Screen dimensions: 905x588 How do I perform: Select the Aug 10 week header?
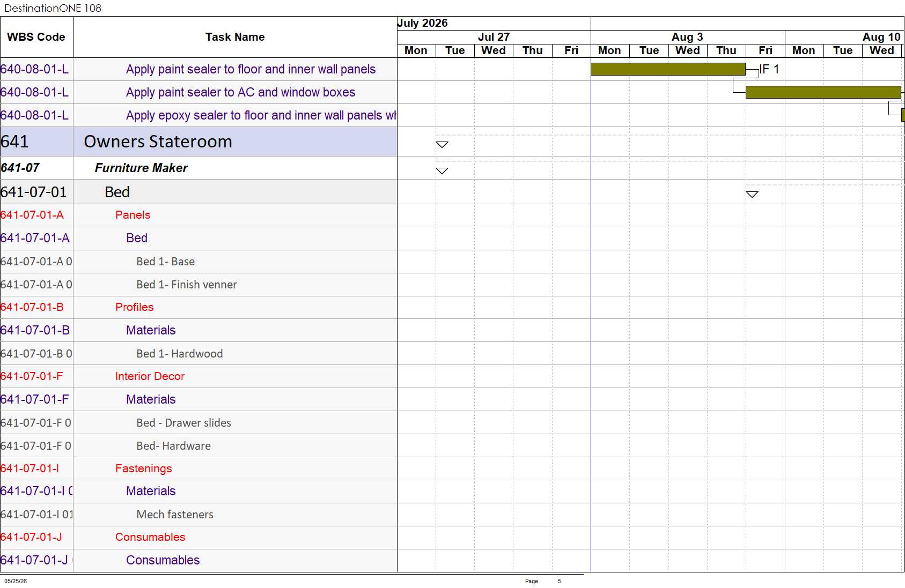pyautogui.click(x=881, y=37)
